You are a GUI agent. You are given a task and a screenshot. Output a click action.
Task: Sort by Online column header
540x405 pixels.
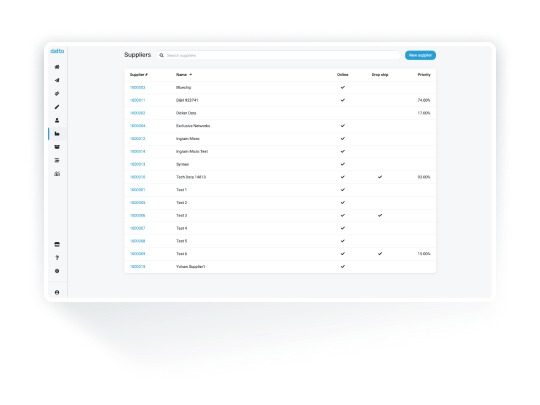(x=343, y=75)
